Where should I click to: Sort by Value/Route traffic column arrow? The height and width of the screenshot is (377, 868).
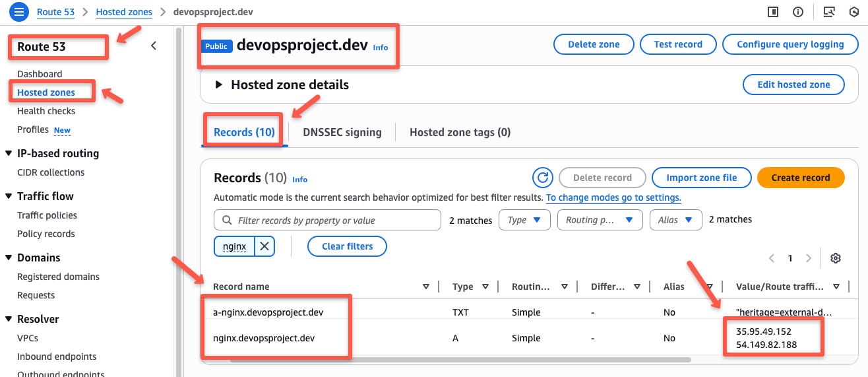coord(836,287)
